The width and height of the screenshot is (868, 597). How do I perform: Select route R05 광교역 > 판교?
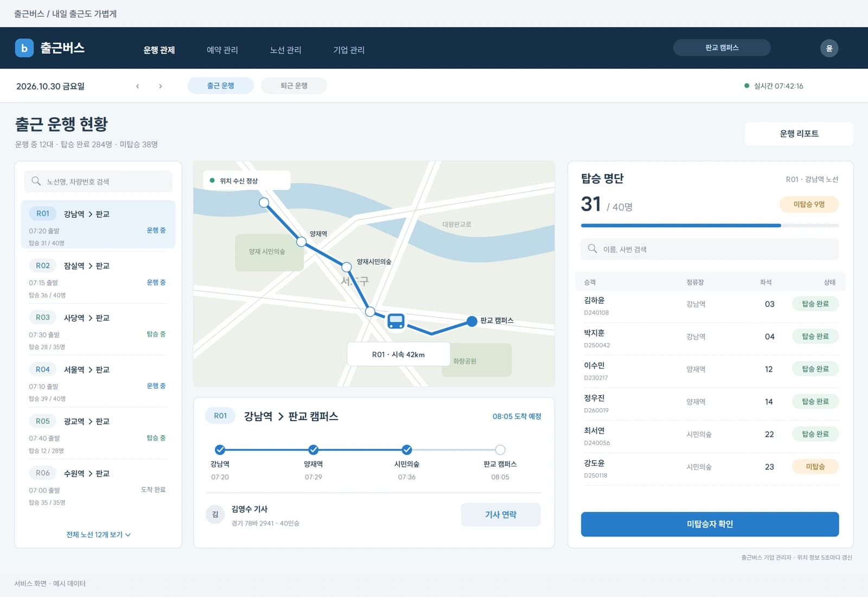pyautogui.click(x=98, y=434)
